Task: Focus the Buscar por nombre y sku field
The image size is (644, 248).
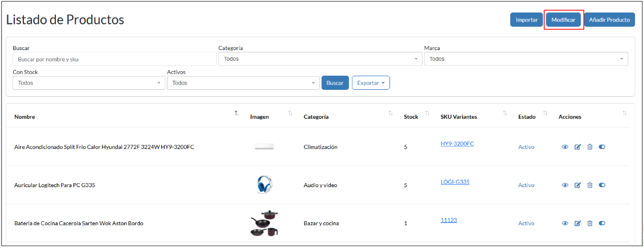Action: [x=114, y=59]
